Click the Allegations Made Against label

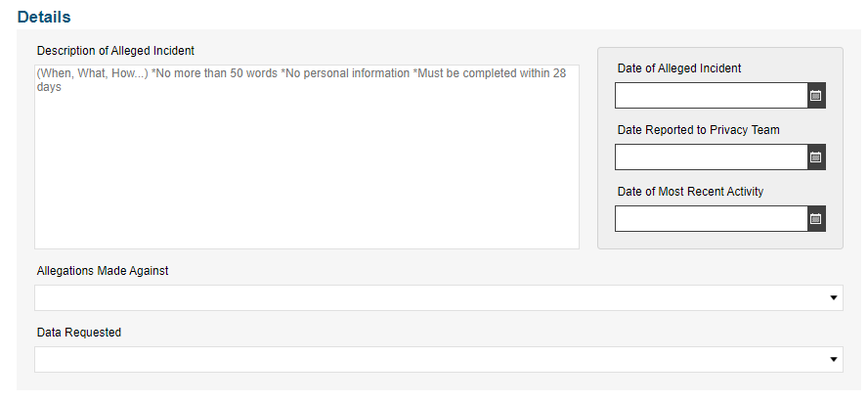click(103, 271)
